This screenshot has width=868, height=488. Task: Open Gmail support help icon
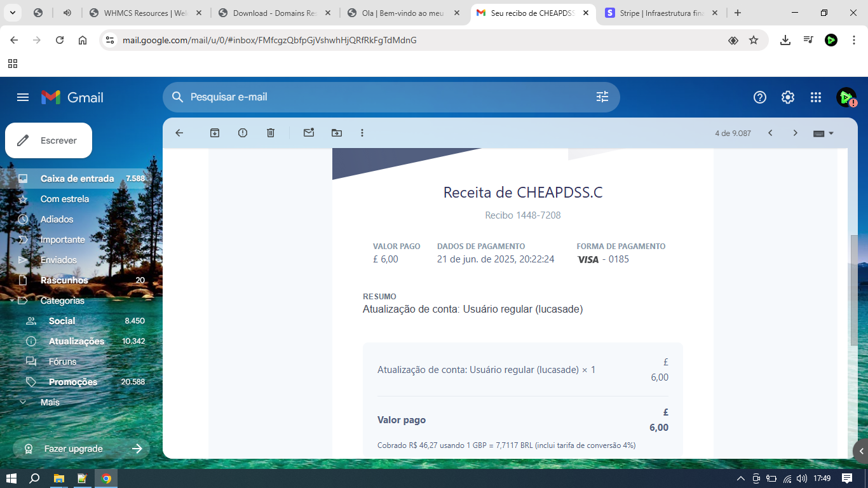coord(760,97)
